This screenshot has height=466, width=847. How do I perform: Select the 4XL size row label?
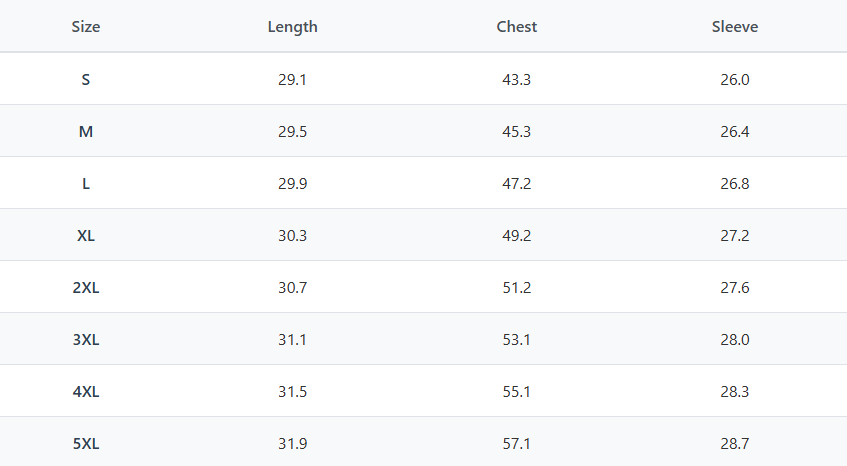pos(86,391)
